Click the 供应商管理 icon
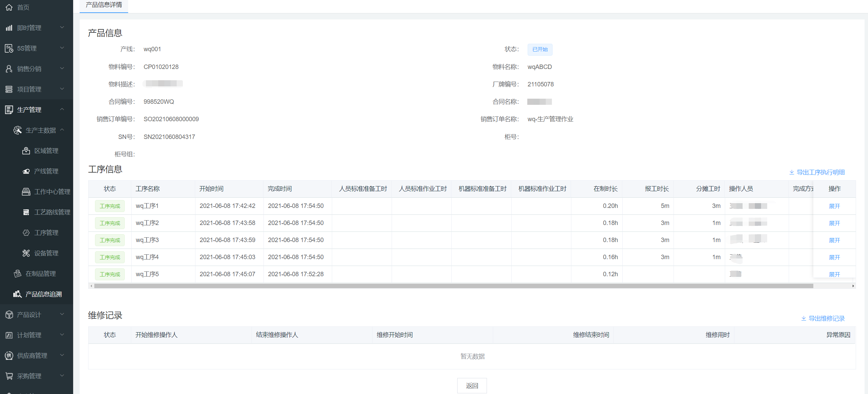 tap(9, 355)
